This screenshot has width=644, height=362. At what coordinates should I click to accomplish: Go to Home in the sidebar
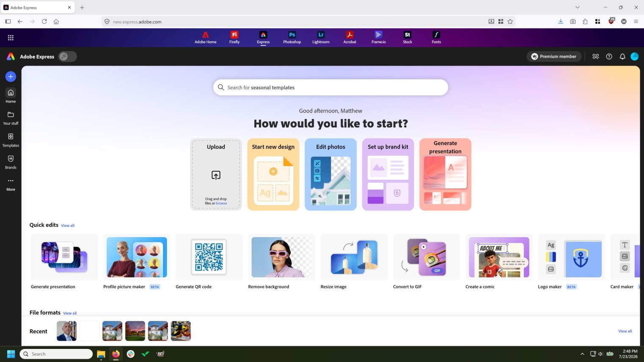(x=11, y=96)
